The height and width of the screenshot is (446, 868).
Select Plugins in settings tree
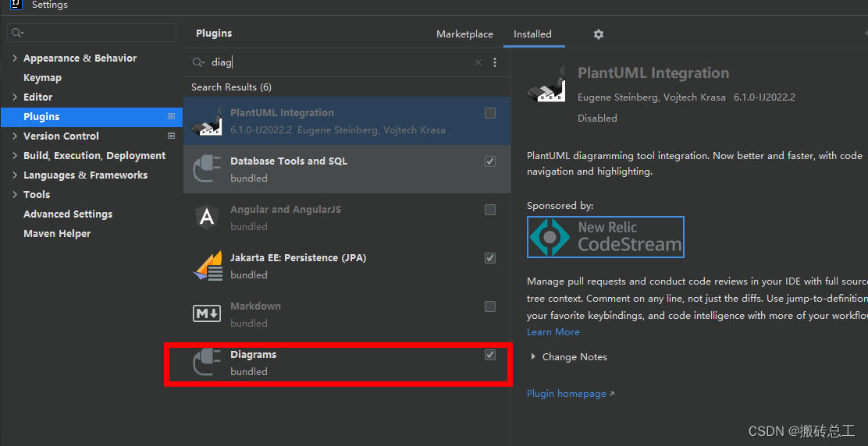click(91, 117)
